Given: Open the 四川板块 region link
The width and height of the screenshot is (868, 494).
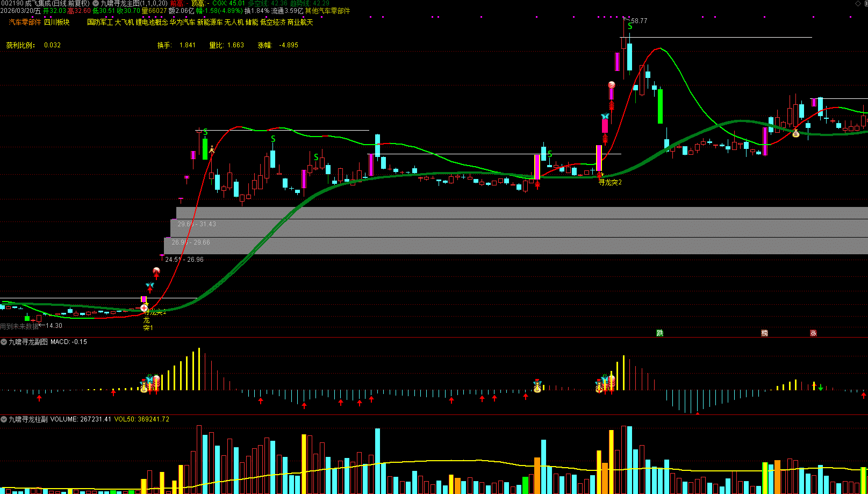Looking at the screenshot, I should (x=56, y=22).
